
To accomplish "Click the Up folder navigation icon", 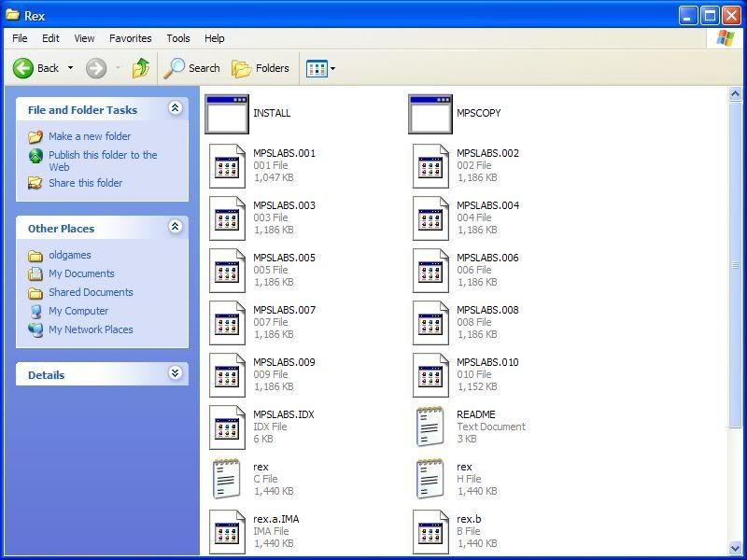I will [141, 67].
